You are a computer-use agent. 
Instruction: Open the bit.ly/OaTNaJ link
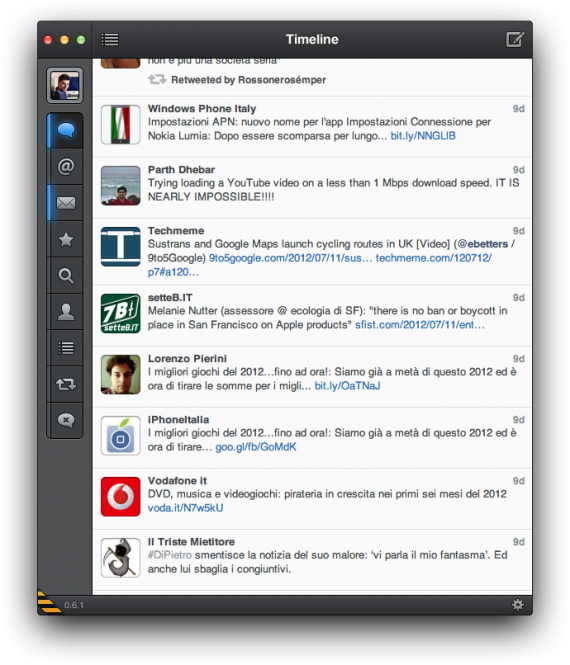pyautogui.click(x=347, y=386)
